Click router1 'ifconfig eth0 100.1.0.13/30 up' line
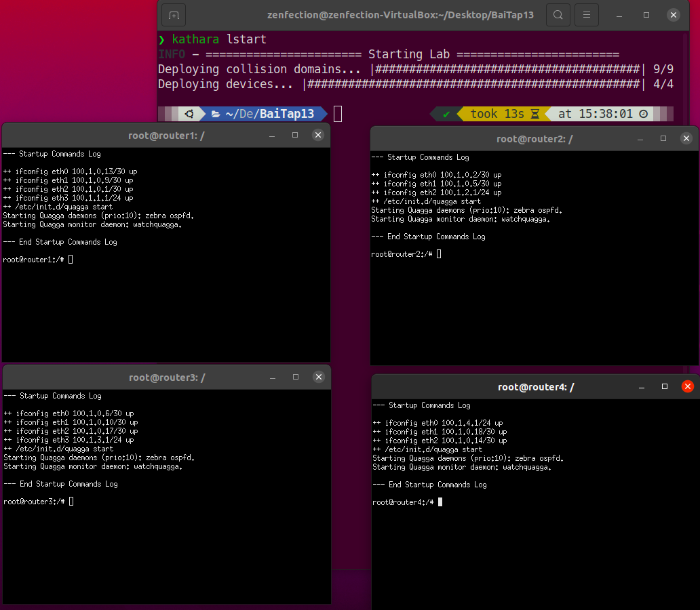 [x=70, y=171]
